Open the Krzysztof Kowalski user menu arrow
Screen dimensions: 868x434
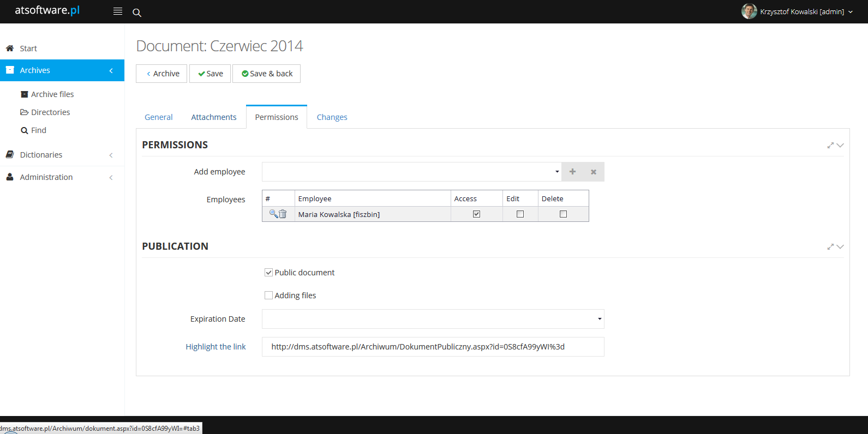pos(851,11)
